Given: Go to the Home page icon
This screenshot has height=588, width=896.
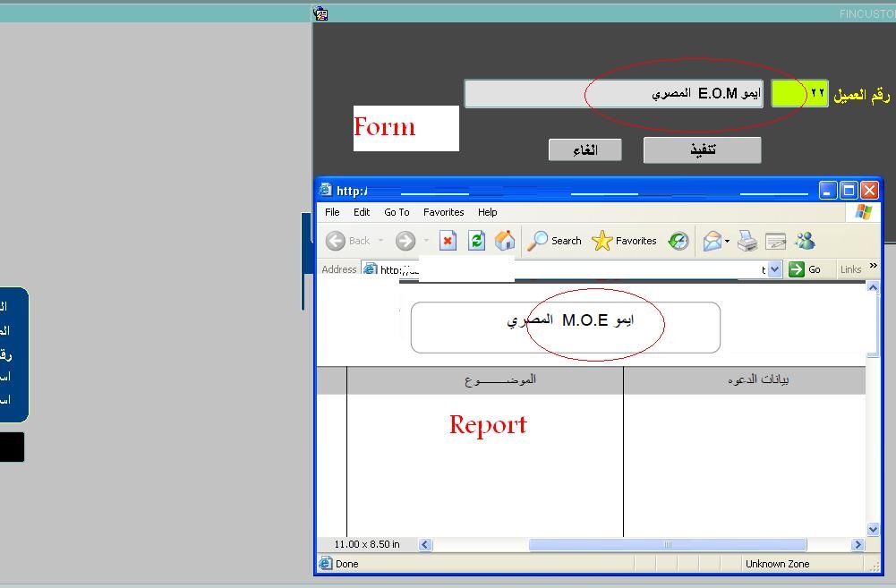Looking at the screenshot, I should click(x=505, y=241).
